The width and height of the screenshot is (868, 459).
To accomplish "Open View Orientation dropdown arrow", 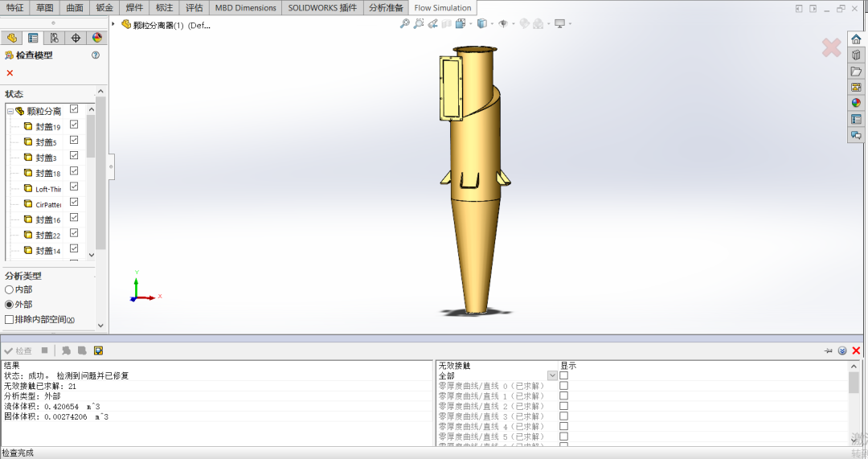I will click(x=470, y=24).
